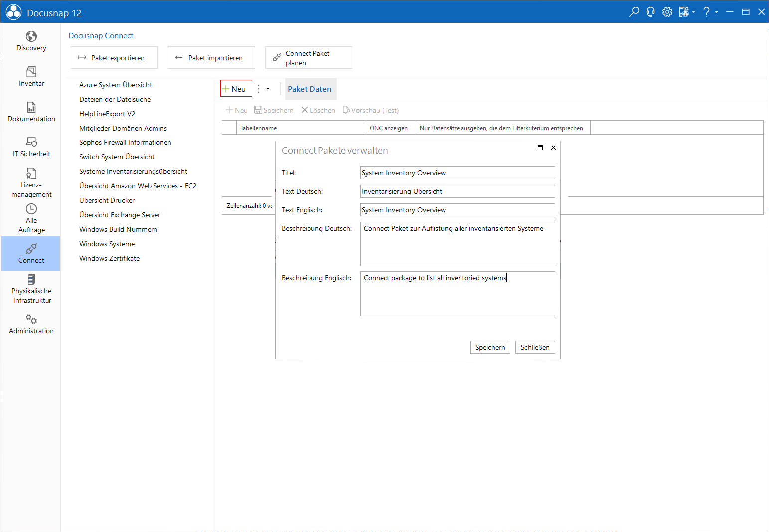Screen dimensions: 769x532
Task: Maximize the Connect Pakete verwalten dialog
Action: pyautogui.click(x=540, y=148)
